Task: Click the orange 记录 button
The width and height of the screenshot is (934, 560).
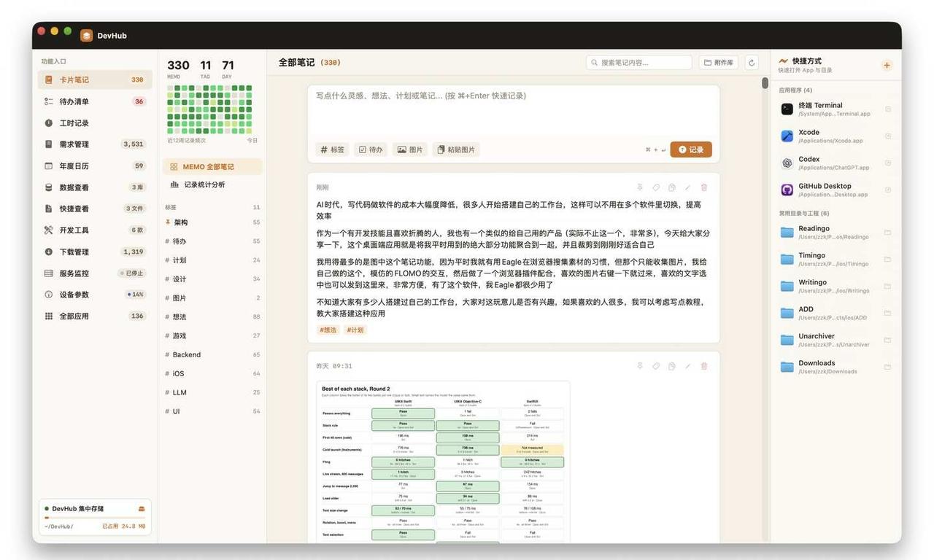Action: tap(691, 149)
